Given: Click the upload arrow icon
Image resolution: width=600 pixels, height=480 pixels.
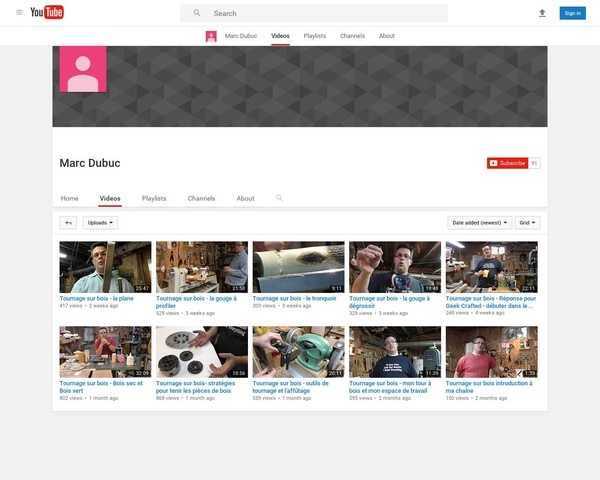Looking at the screenshot, I should [x=542, y=13].
